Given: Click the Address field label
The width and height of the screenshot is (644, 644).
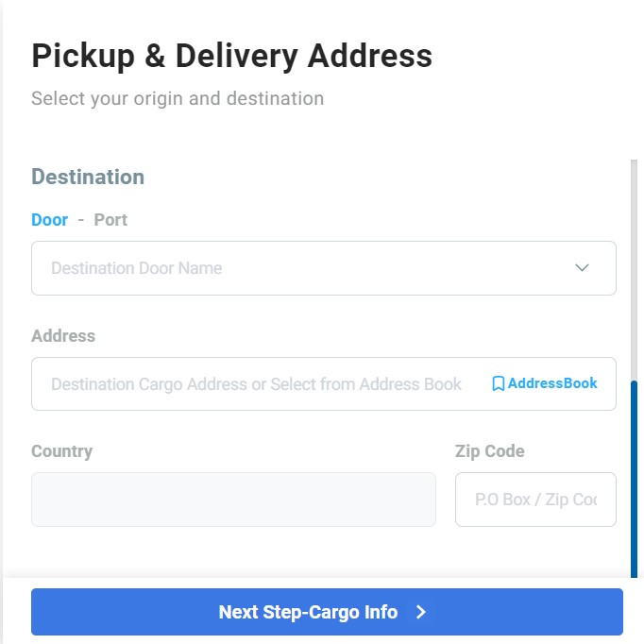Looking at the screenshot, I should pos(63,335).
